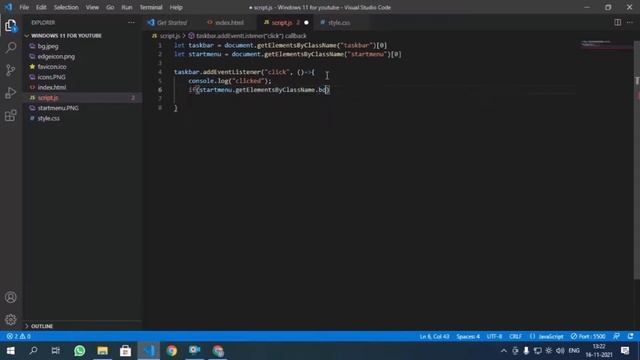Viewport: 640px width, 360px height.
Task: Open the Explorer view in the activity bar
Action: [11, 26]
